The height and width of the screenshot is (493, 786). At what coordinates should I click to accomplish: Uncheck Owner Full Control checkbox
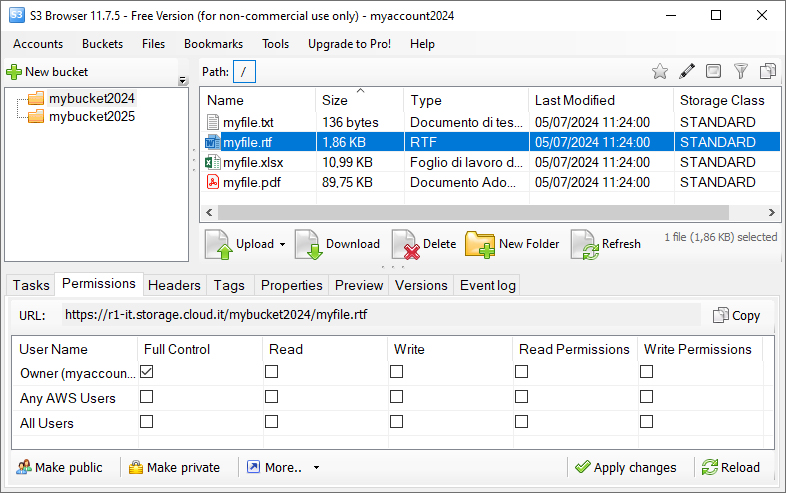point(146,372)
